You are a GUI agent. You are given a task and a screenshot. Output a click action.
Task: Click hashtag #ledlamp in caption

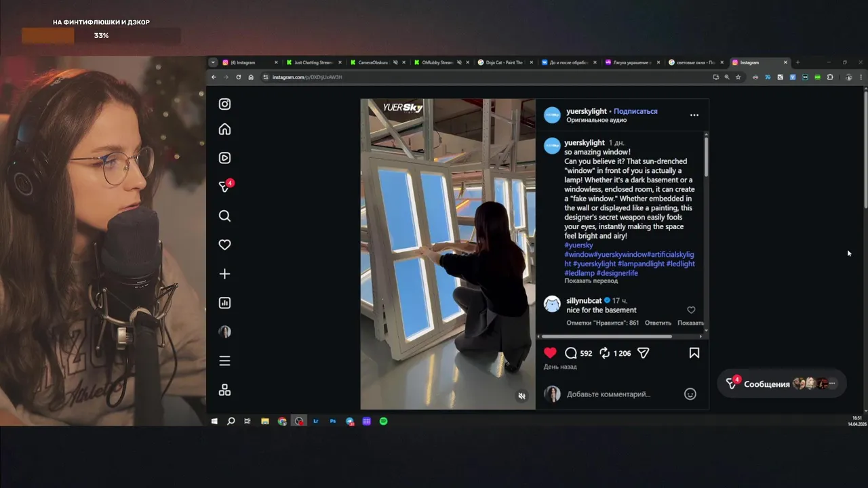click(579, 273)
